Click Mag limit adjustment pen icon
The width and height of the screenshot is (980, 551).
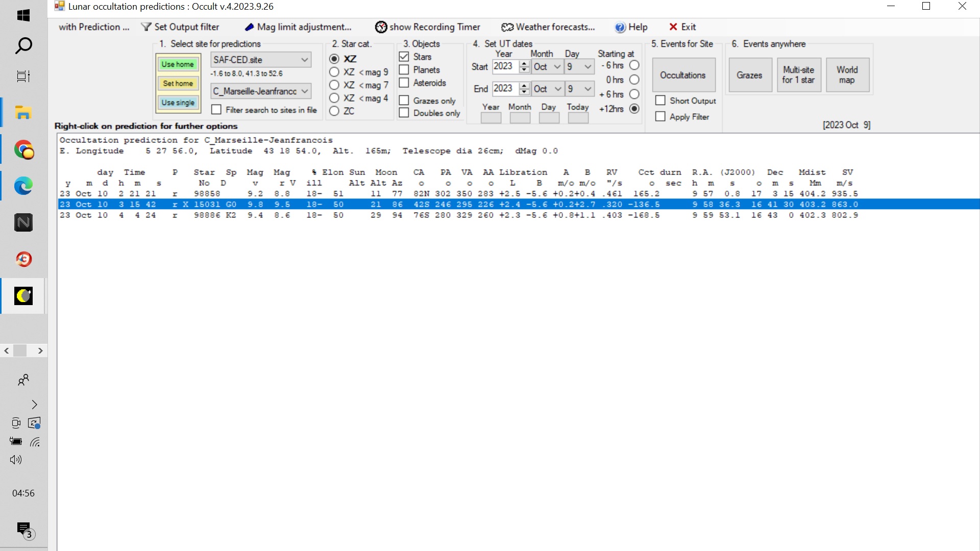point(250,27)
